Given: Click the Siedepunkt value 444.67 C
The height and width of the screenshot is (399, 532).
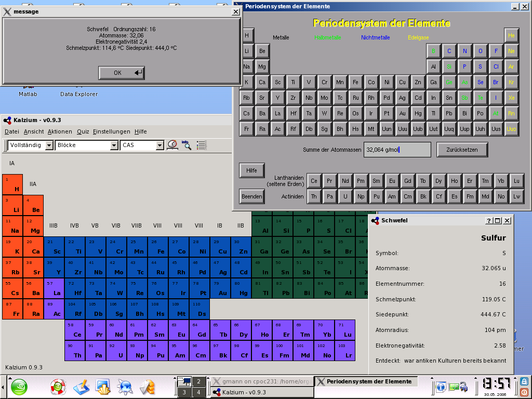Looking at the screenshot, I should (493, 314).
